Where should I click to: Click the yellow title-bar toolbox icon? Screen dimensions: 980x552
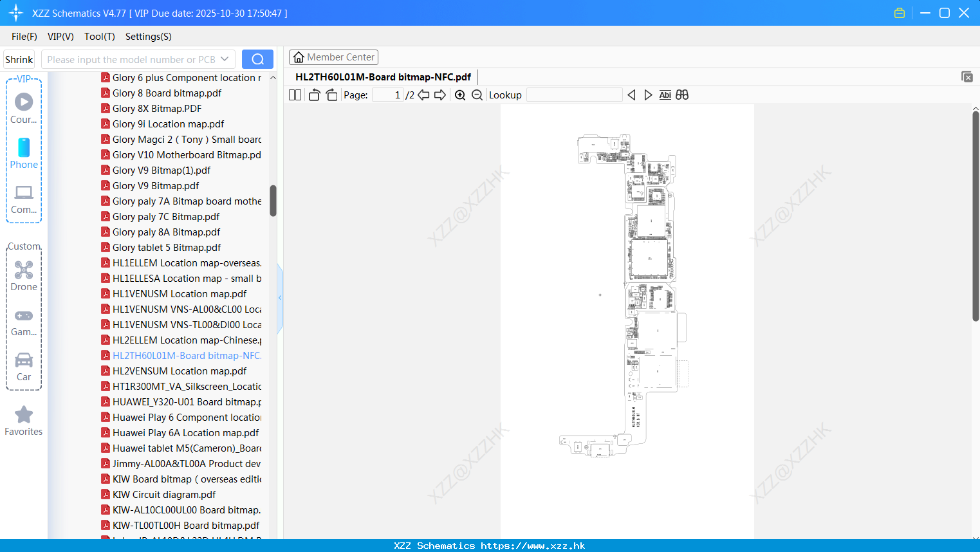coord(900,13)
